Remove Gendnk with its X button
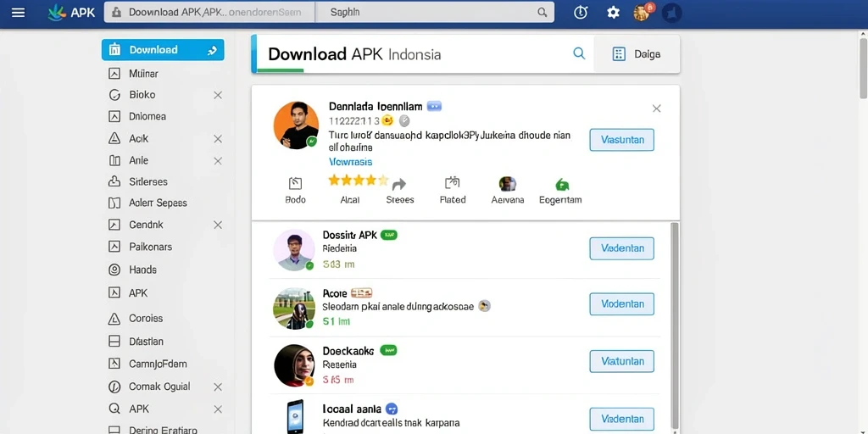This screenshot has width=868, height=434. tap(218, 225)
